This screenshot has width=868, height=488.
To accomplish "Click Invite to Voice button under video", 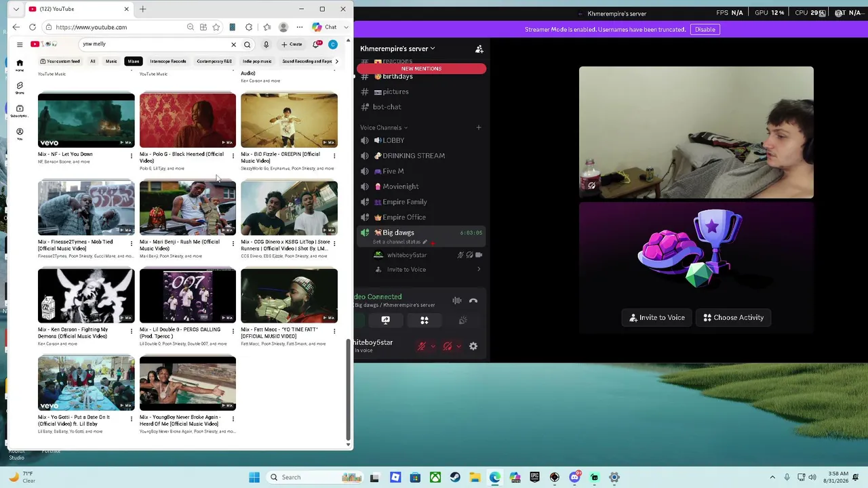I will [x=657, y=318].
